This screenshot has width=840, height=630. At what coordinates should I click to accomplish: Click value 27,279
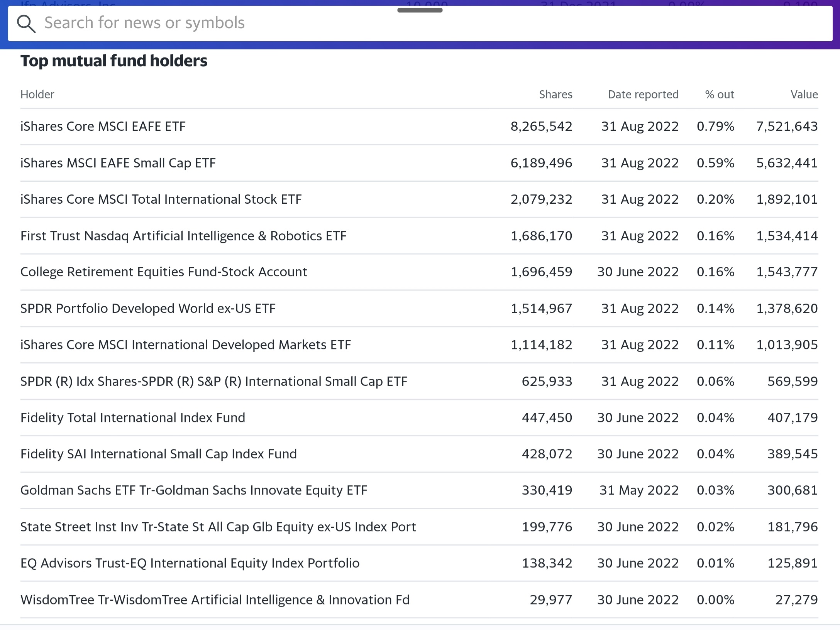click(x=796, y=600)
